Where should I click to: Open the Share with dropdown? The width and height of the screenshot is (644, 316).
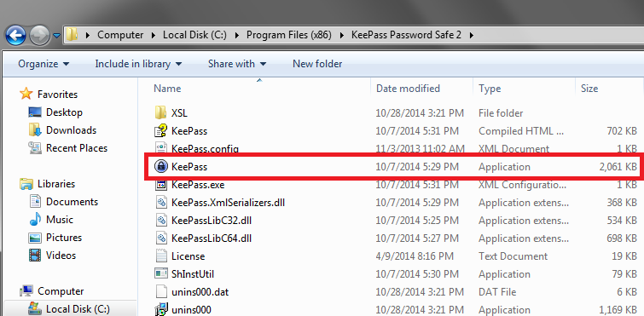237,64
